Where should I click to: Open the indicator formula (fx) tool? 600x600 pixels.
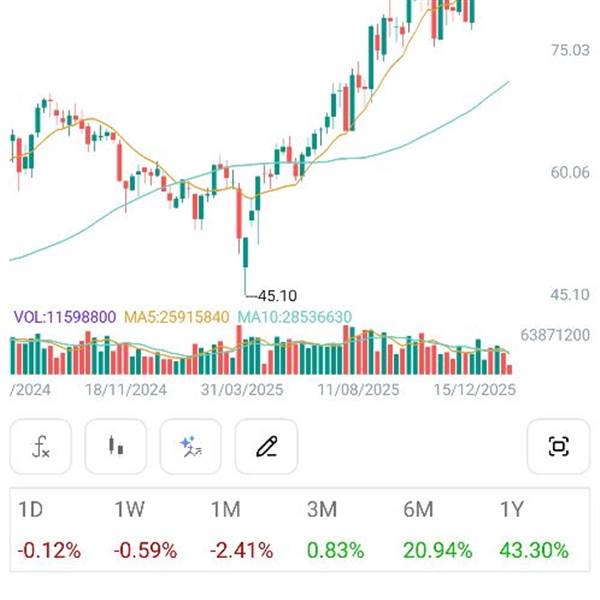coord(41,446)
